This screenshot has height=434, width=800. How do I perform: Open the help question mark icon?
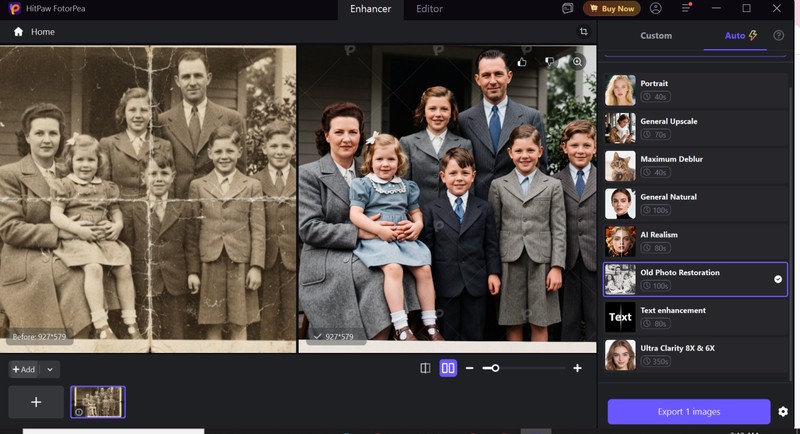[x=778, y=35]
